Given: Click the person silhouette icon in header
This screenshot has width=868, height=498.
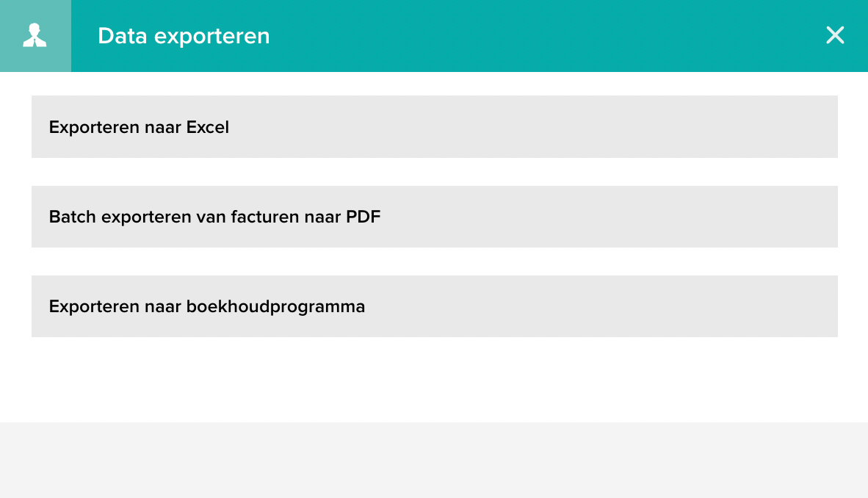Looking at the screenshot, I should pyautogui.click(x=35, y=35).
